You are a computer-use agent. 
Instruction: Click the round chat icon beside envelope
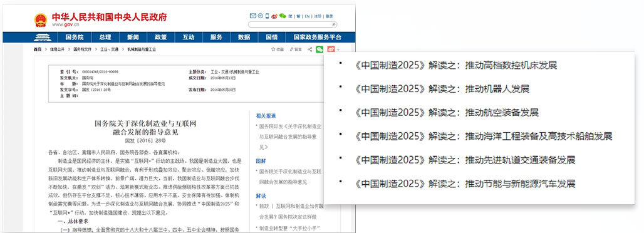click(261, 16)
